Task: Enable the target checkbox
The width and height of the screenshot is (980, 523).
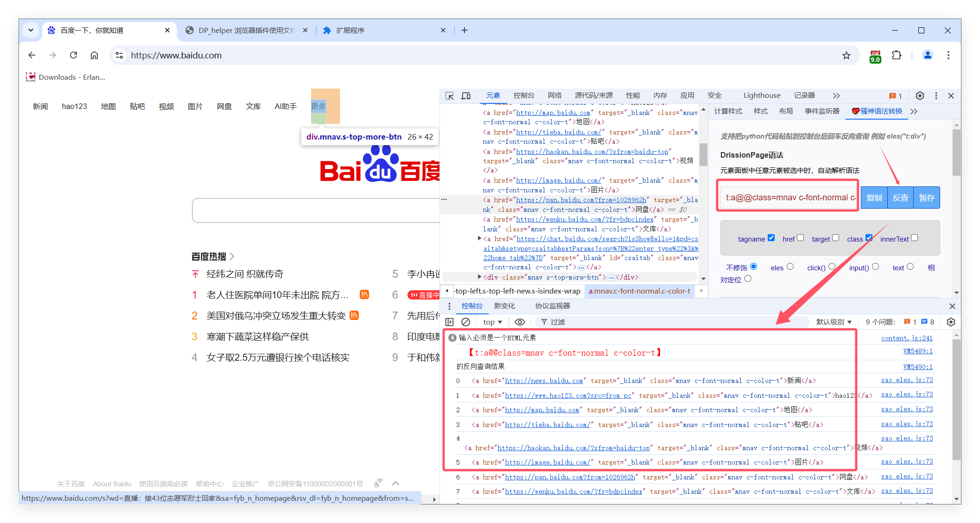Action: pos(835,238)
